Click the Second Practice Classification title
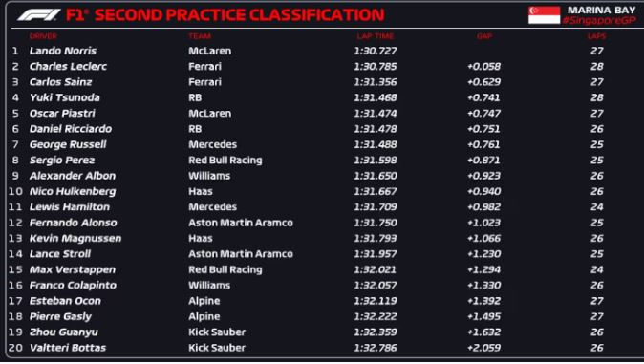Viewport: 644px width, 364px height. click(225, 15)
